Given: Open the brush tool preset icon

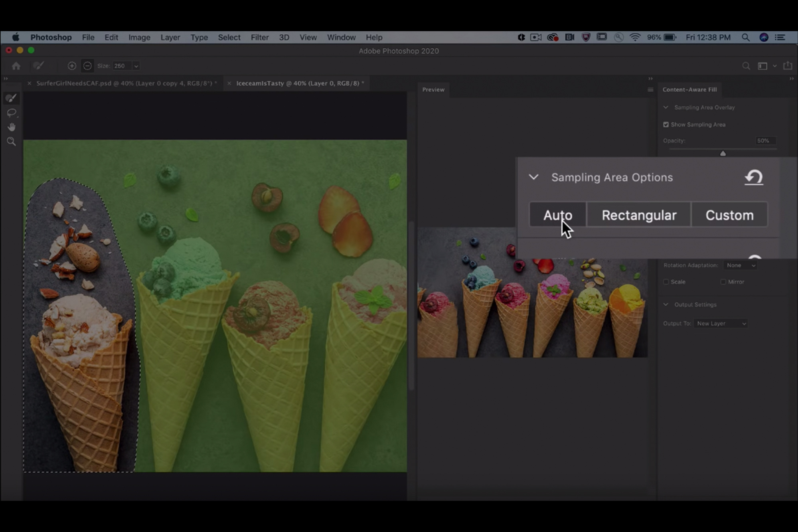Looking at the screenshot, I should [39, 66].
